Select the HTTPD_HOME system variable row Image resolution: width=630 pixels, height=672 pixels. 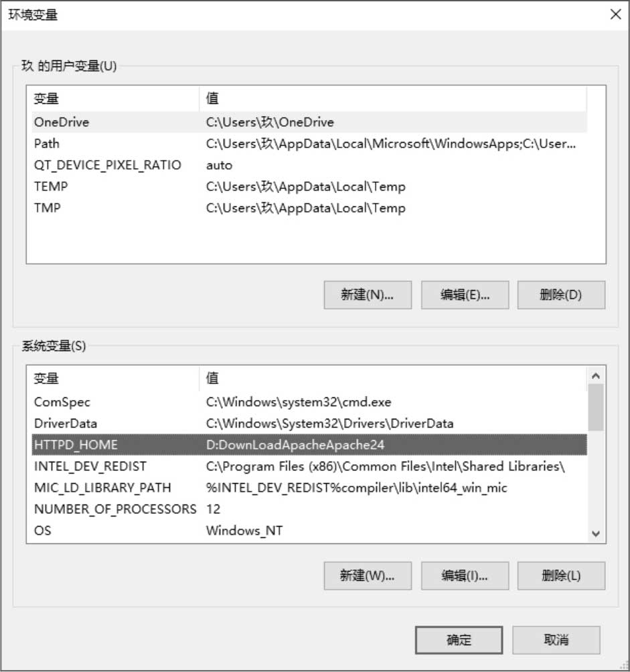(309, 445)
